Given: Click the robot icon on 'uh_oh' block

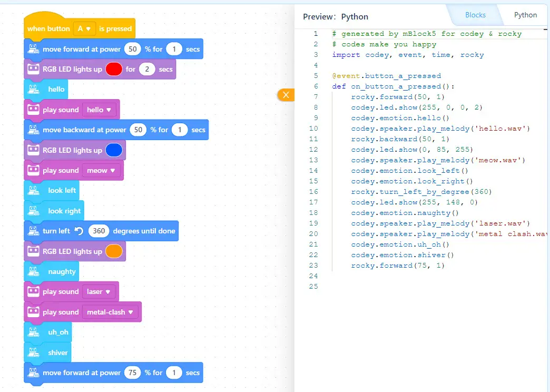Looking at the screenshot, I should click(33, 332).
